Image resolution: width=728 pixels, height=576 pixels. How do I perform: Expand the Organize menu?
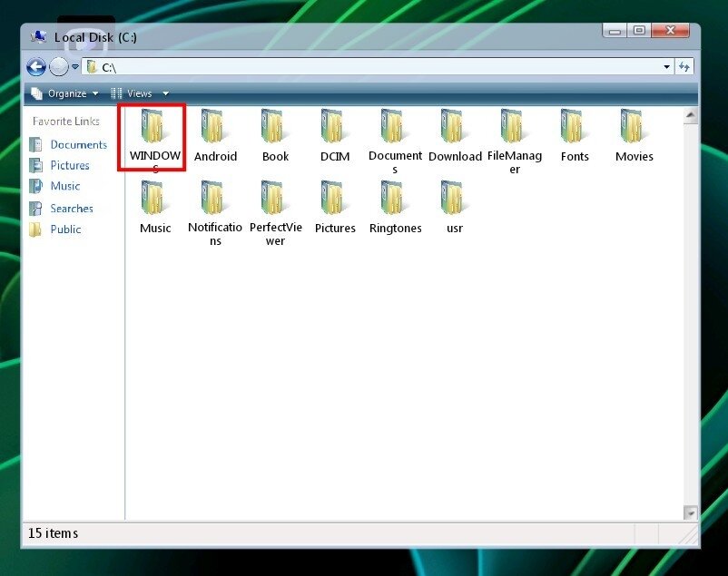pyautogui.click(x=64, y=93)
